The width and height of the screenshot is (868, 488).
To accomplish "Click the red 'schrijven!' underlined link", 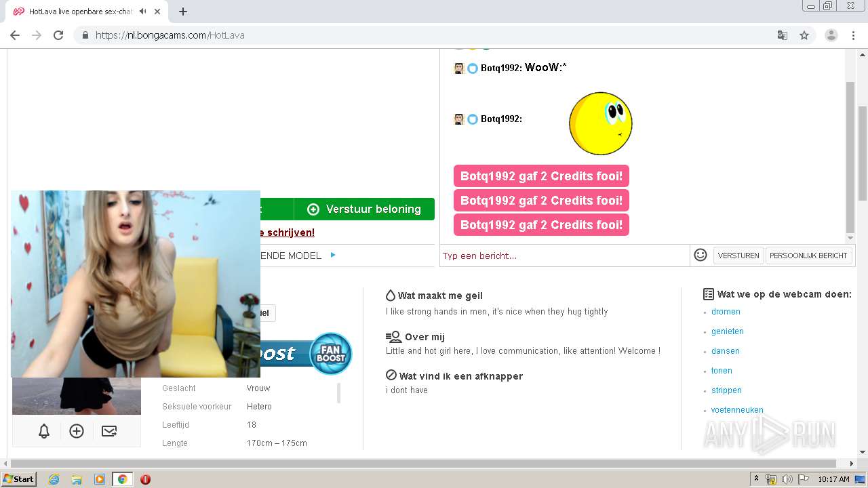I will [286, 232].
